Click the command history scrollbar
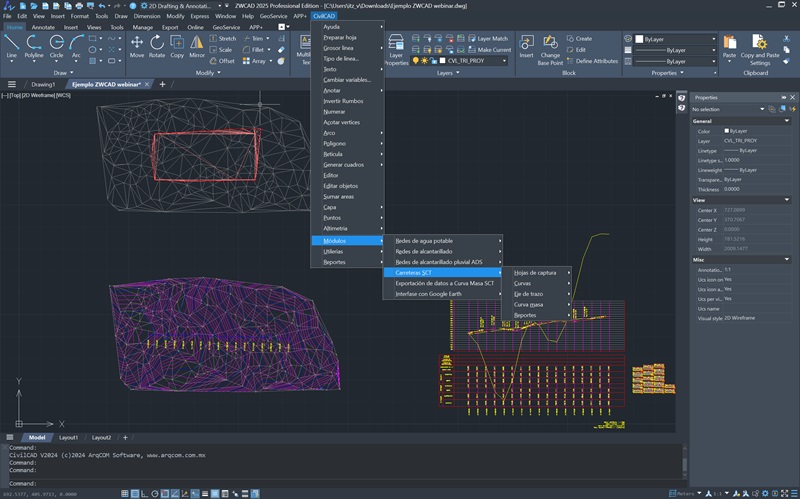 (685, 464)
